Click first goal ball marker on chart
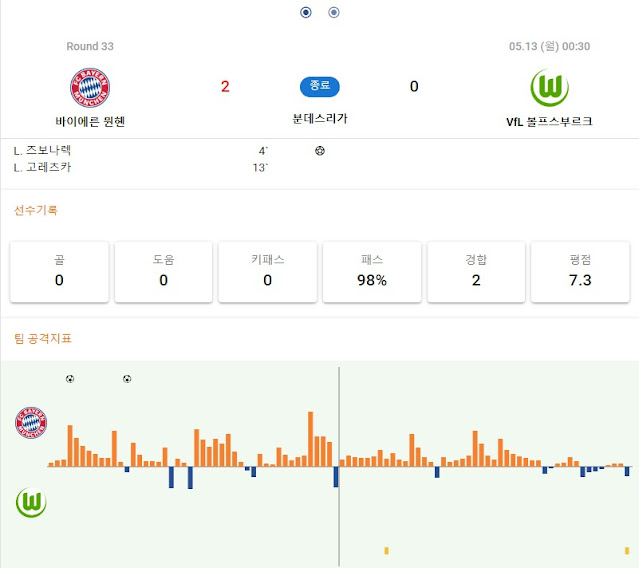 click(x=70, y=379)
